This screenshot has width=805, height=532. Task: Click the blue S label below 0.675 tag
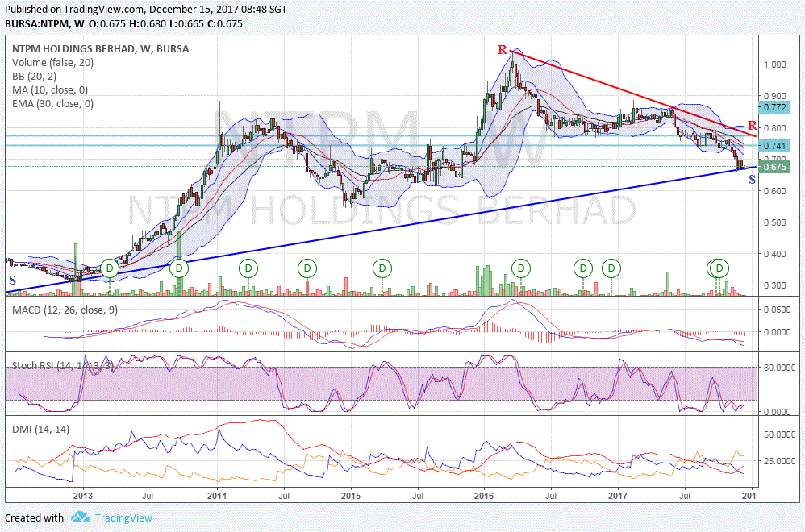point(752,180)
